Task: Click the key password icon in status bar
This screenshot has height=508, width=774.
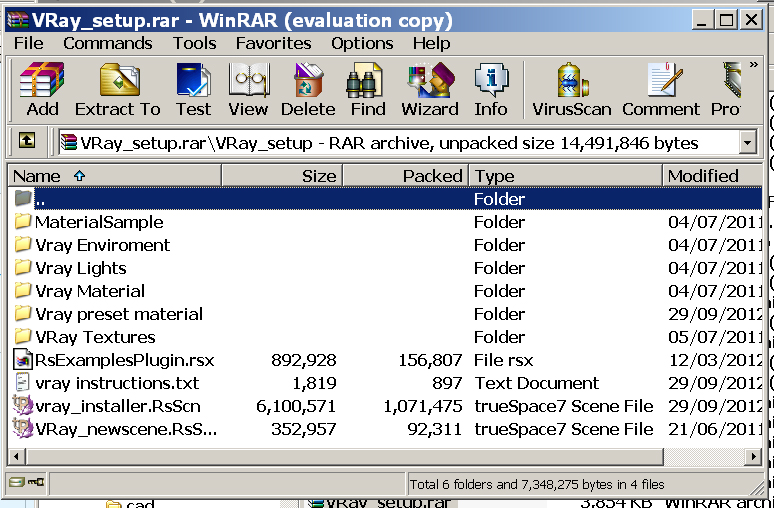Action: [36, 481]
